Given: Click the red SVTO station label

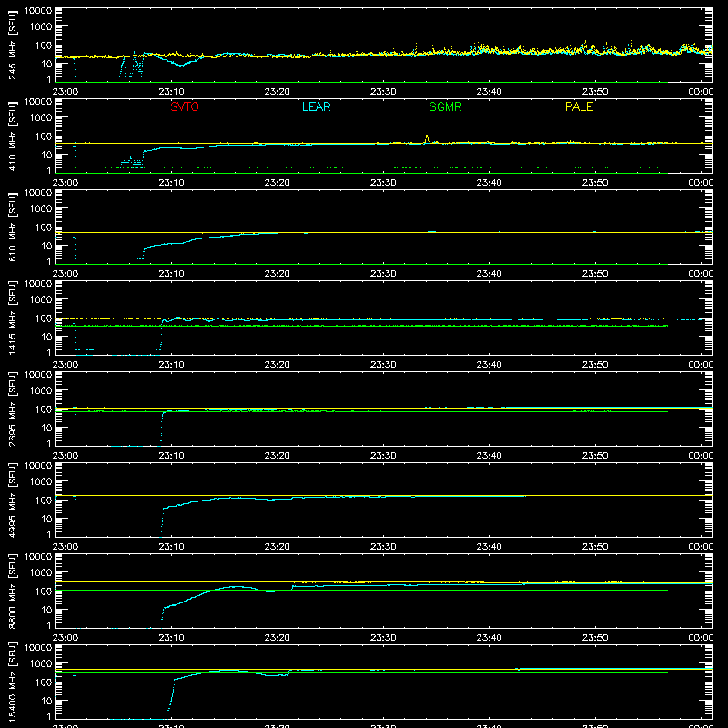Looking at the screenshot, I should tap(185, 106).
